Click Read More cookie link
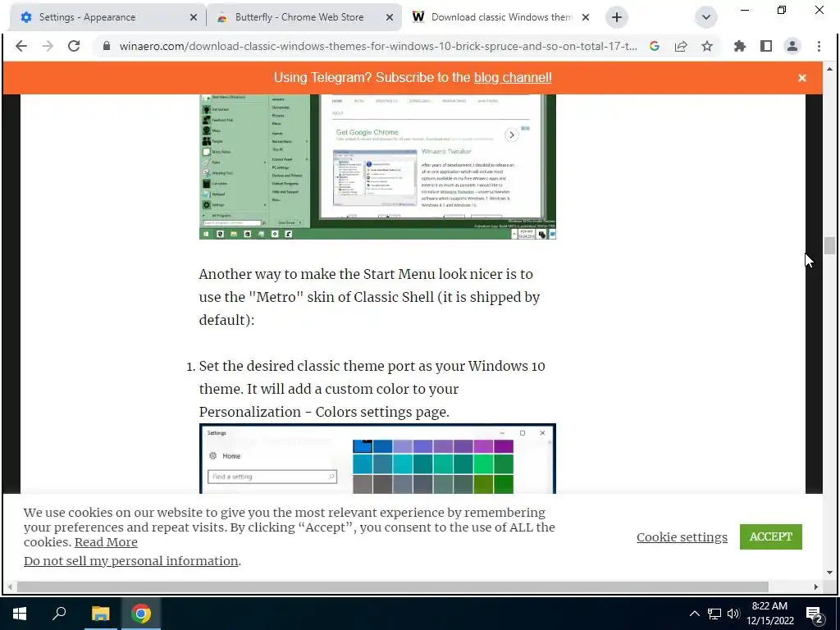Viewport: 840px width, 630px height. [x=106, y=542]
